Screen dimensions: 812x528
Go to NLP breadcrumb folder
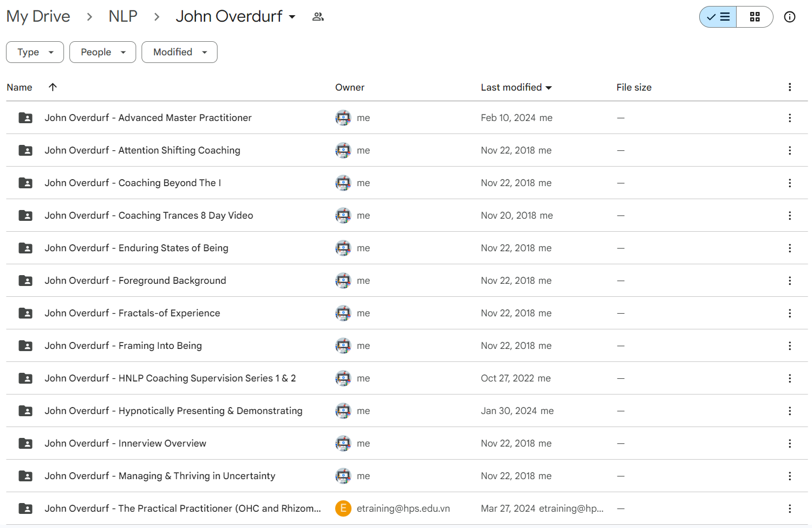(x=123, y=16)
